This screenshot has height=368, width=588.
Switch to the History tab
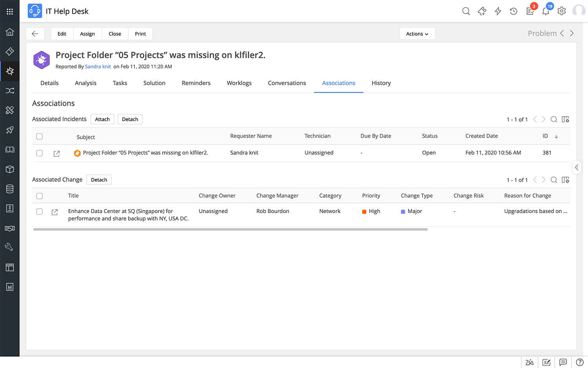coord(381,83)
